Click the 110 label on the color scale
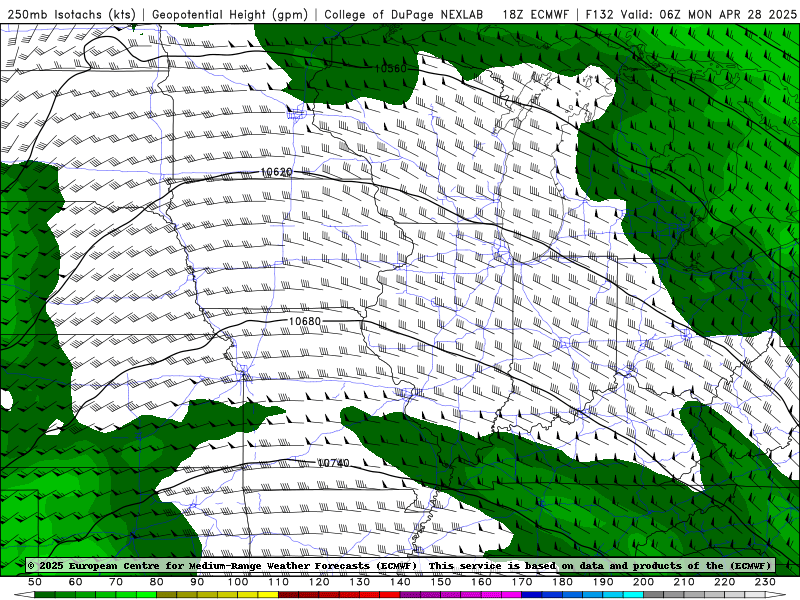Image resolution: width=800 pixels, height=600 pixels. tap(278, 582)
